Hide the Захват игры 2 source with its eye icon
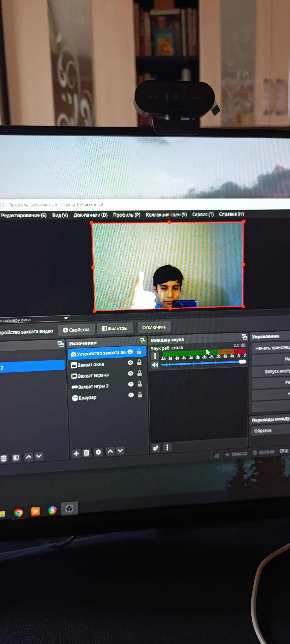The width and height of the screenshot is (290, 644). 131,384
